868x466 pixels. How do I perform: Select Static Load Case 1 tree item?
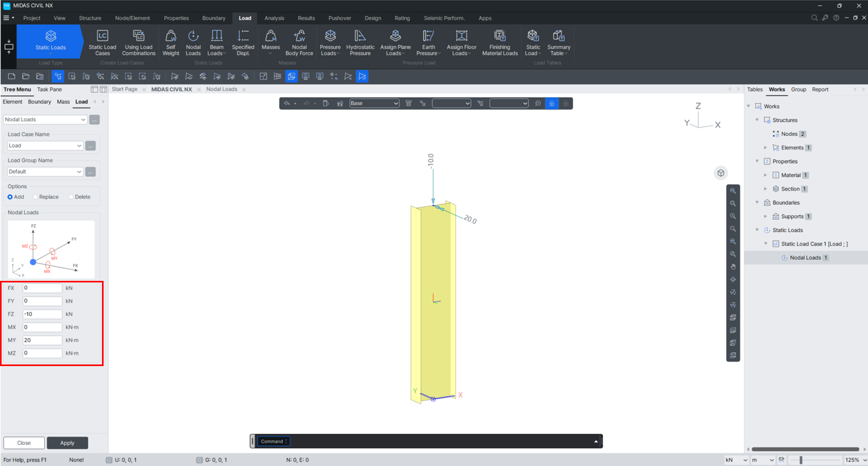814,244
